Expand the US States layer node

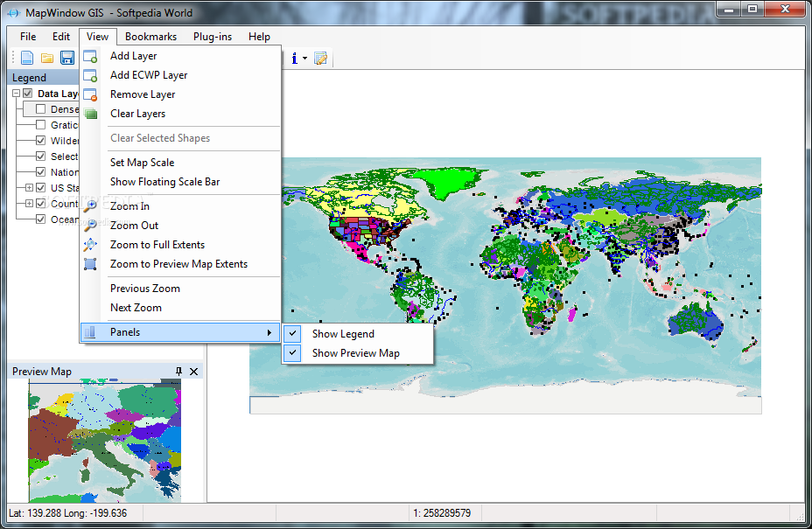(x=29, y=188)
